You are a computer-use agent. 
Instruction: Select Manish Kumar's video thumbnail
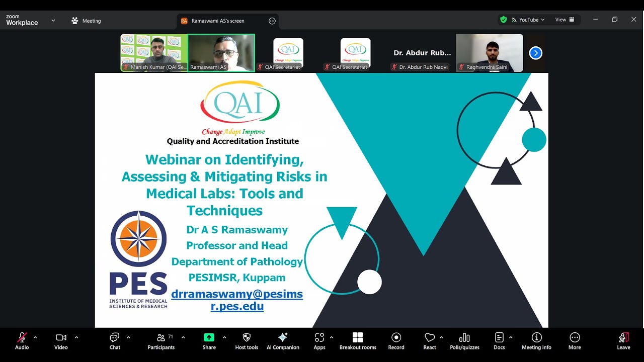[x=154, y=53]
